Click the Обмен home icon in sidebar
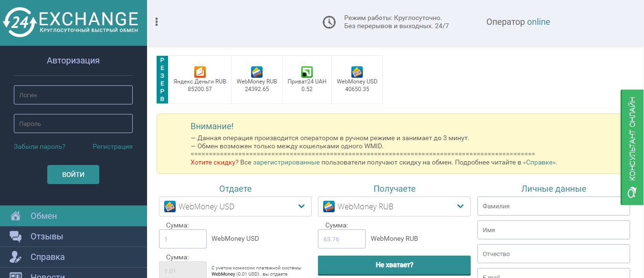 16,216
